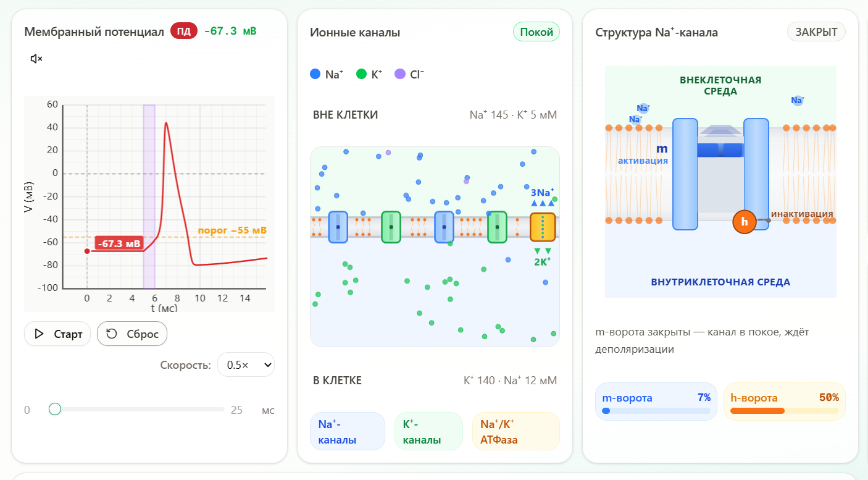868x480 pixels.
Task: Toggle the muted sound speaker icon
Action: click(x=36, y=59)
